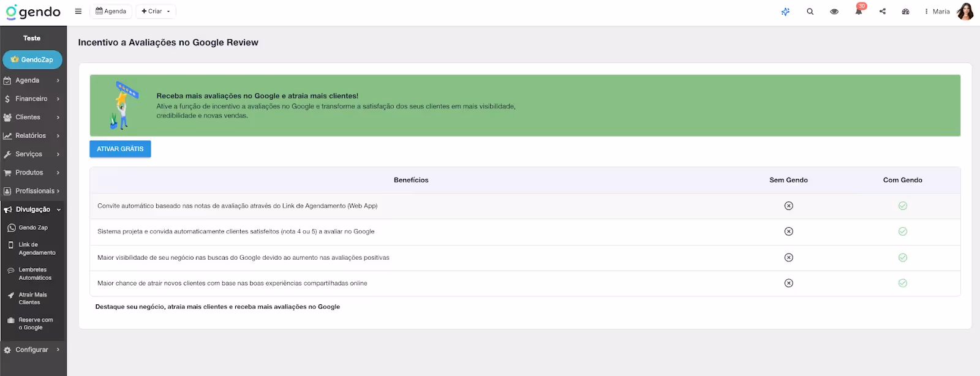Open Gendo Zap submenu item
The height and width of the screenshot is (376, 980).
(x=33, y=227)
